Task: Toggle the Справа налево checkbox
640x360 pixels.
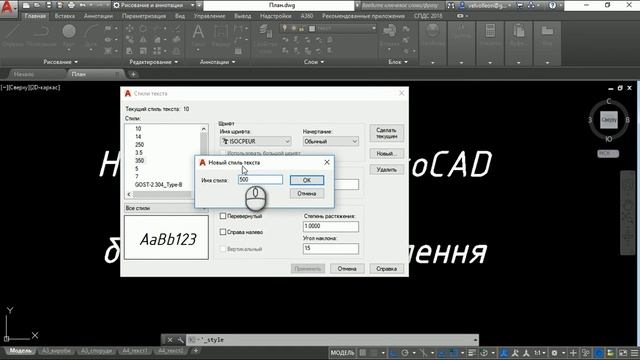Action: point(223,232)
